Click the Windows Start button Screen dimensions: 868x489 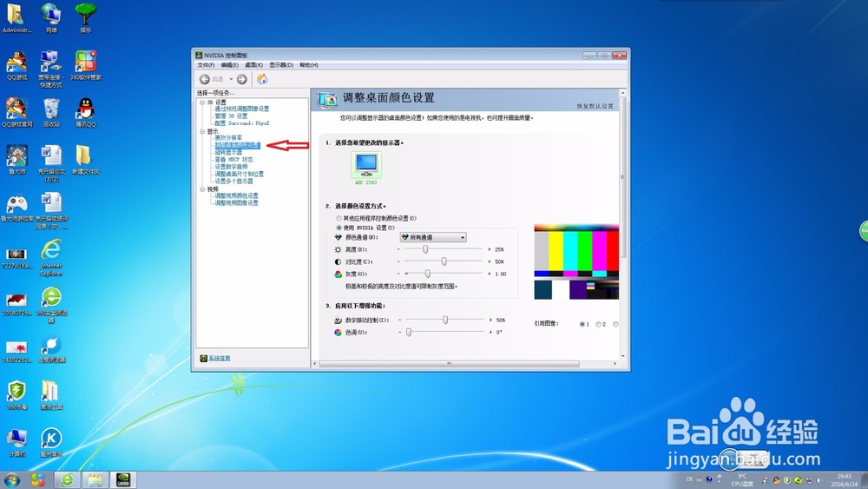tap(11, 479)
